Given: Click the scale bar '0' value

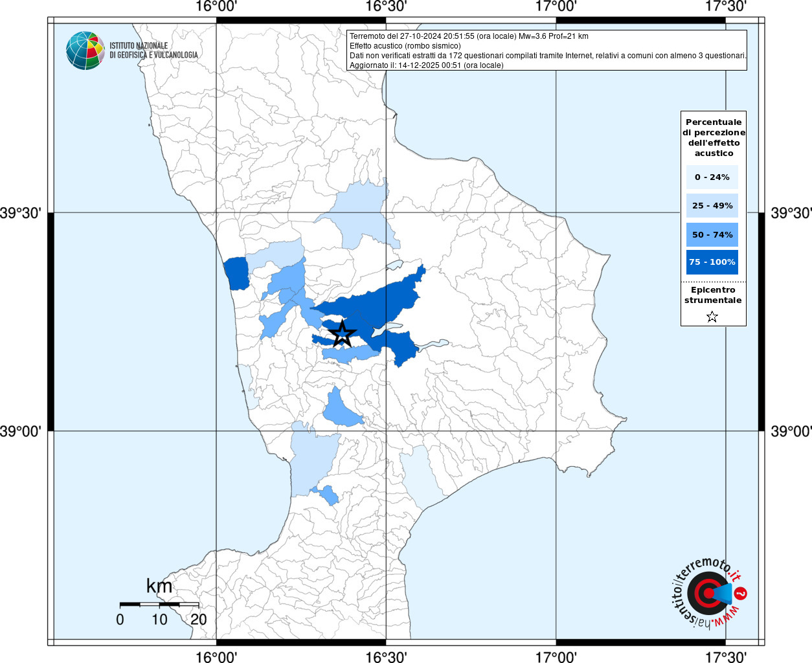Looking at the screenshot, I should point(120,620).
